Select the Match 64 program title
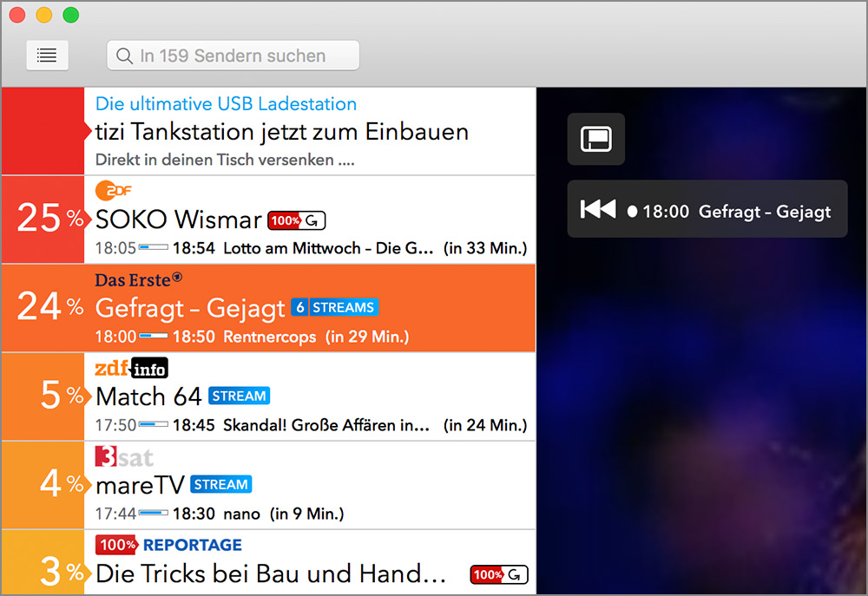868x596 pixels. point(148,396)
